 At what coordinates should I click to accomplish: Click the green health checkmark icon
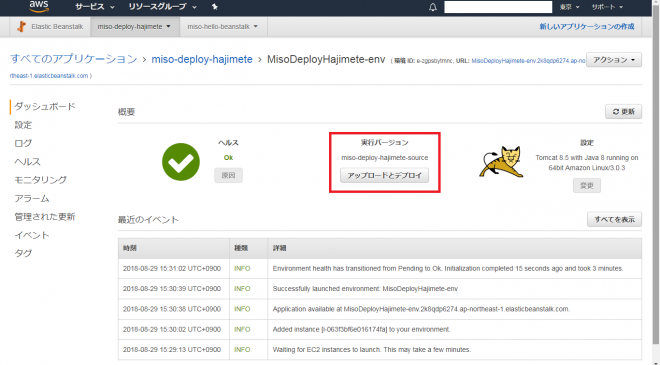181,162
